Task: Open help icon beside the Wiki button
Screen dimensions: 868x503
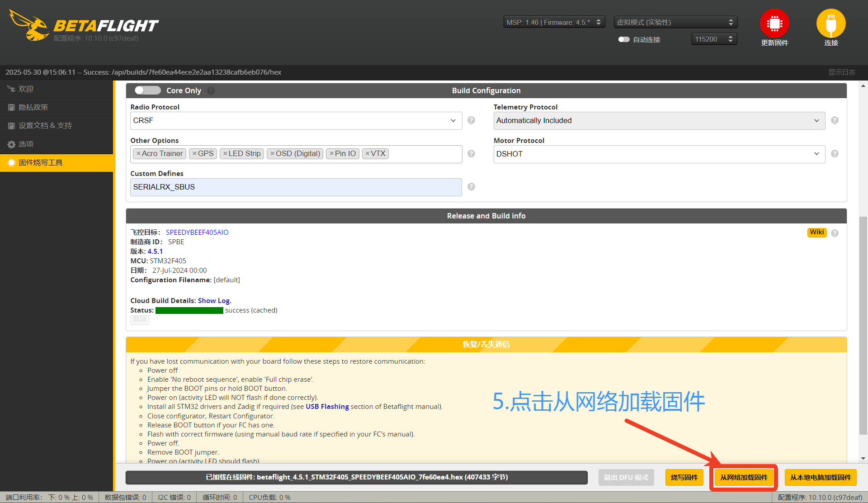Action: tap(835, 233)
